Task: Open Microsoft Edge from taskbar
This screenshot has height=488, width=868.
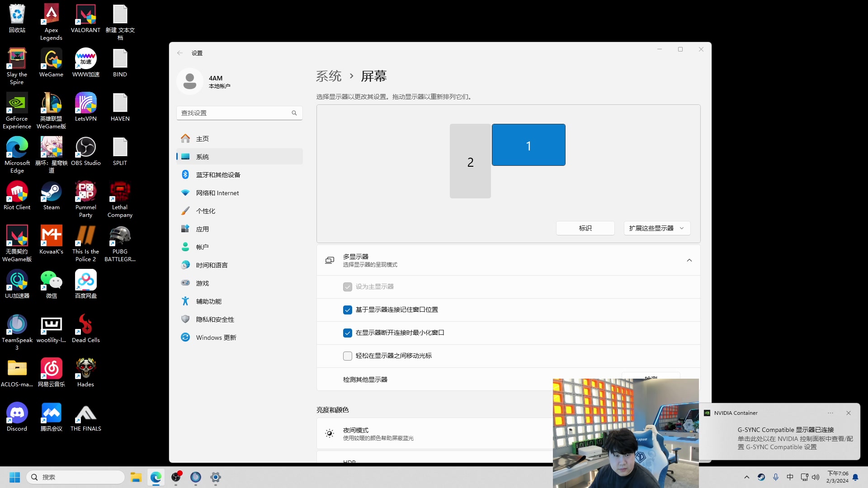Action: [x=156, y=478]
